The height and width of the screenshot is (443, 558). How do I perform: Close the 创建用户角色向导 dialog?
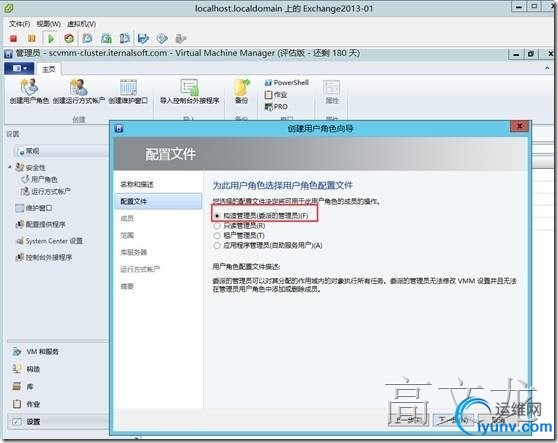point(519,126)
